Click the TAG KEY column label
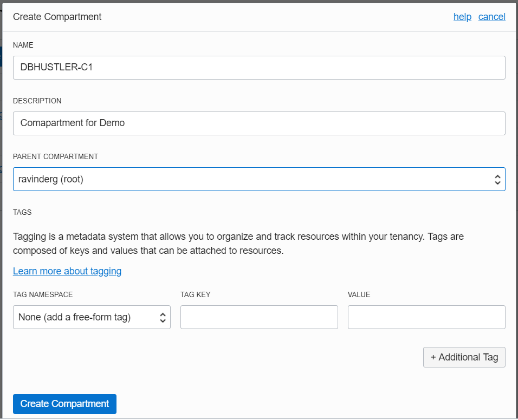 tap(195, 294)
